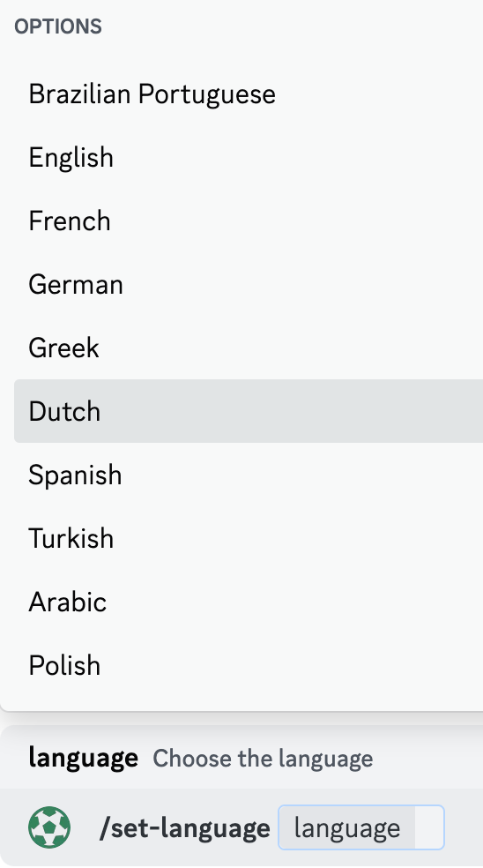Select Greek from the language list

click(x=249, y=348)
